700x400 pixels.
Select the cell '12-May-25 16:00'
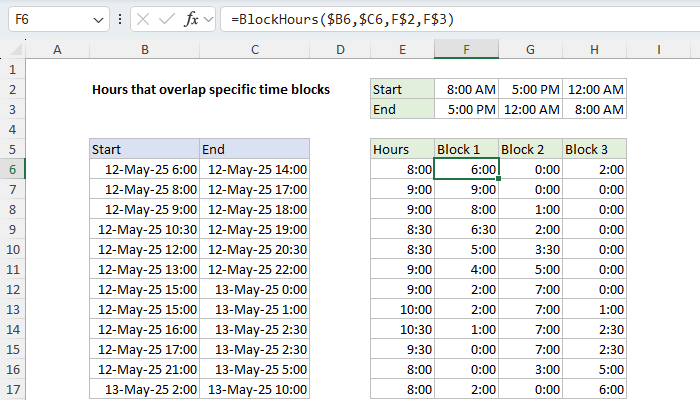pos(145,329)
